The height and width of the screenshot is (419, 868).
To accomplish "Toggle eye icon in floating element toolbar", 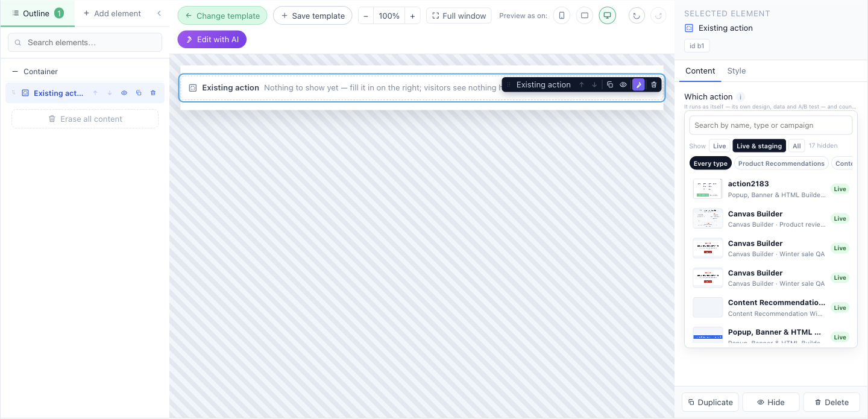I will pos(623,85).
